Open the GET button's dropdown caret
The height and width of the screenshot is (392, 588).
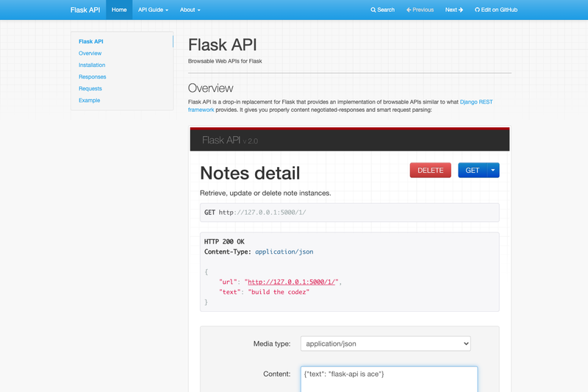pos(493,171)
